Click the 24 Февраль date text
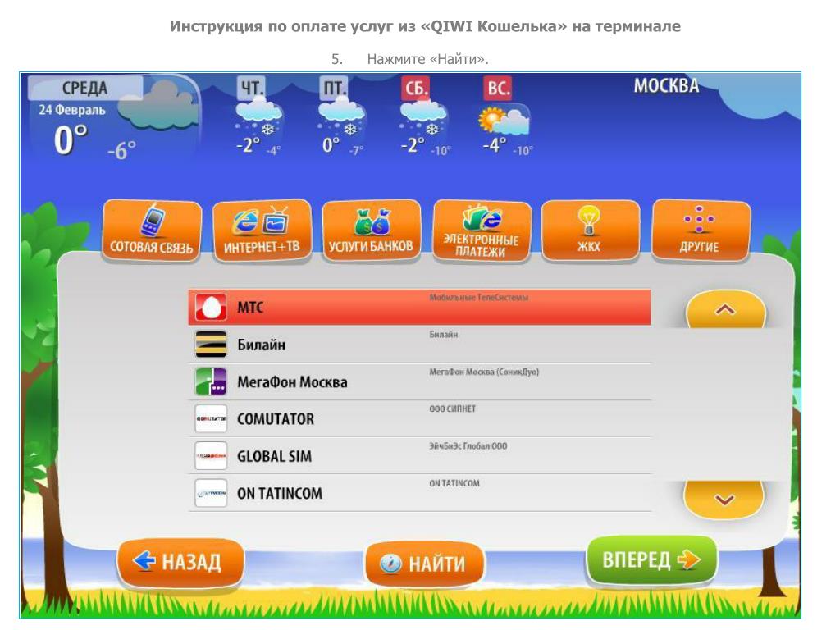Screen dimensions: 840x630 [72, 110]
